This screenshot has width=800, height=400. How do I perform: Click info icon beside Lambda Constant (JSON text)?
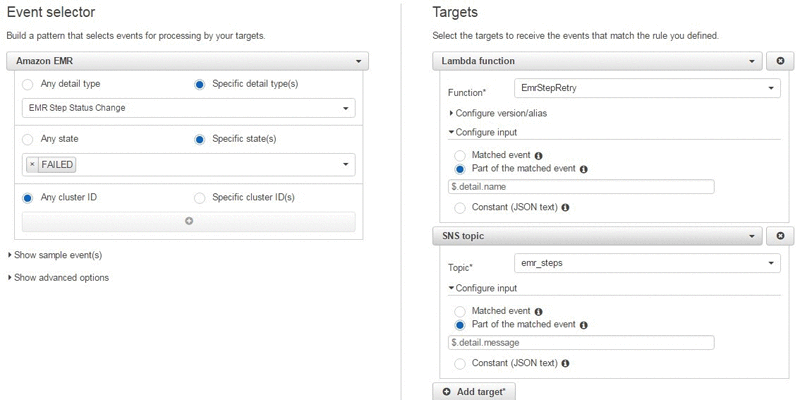[x=566, y=207]
